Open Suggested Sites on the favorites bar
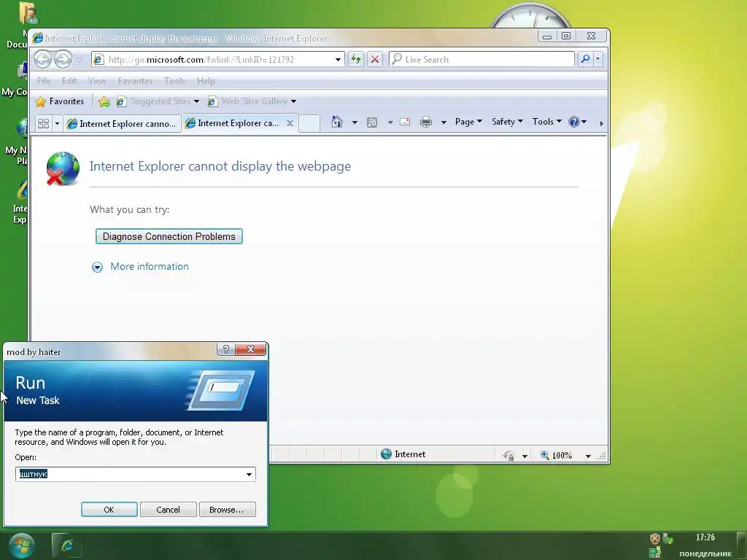This screenshot has width=747, height=560. coord(158,101)
